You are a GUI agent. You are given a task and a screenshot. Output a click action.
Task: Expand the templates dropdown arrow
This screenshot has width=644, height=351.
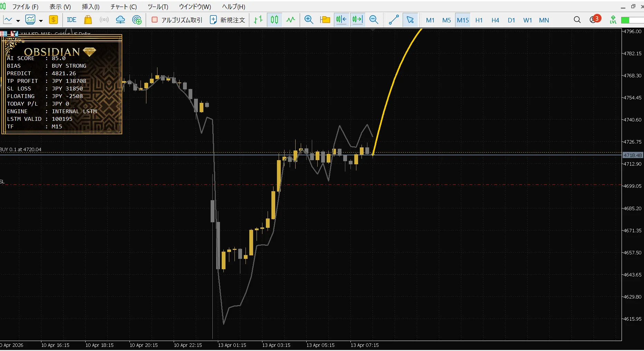[41, 20]
